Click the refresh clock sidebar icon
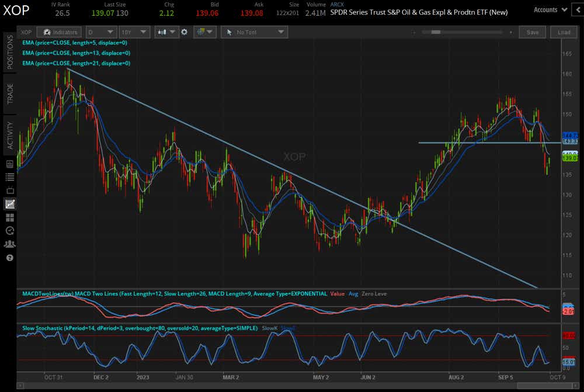The image size is (584, 392). [x=10, y=231]
